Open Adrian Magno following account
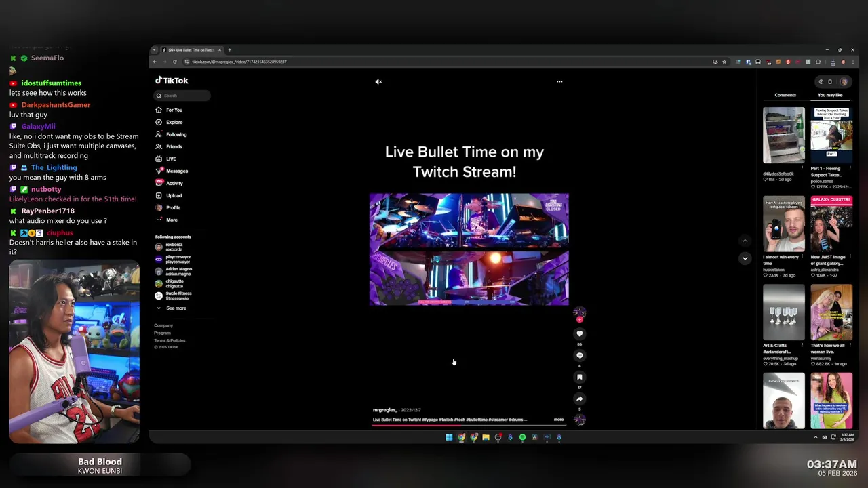 pos(174,271)
